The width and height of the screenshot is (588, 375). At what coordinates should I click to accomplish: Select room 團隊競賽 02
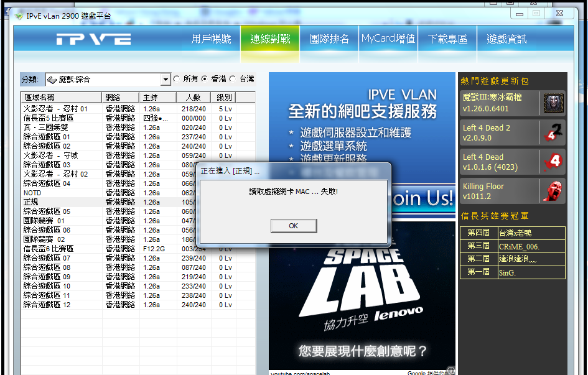pos(109,239)
